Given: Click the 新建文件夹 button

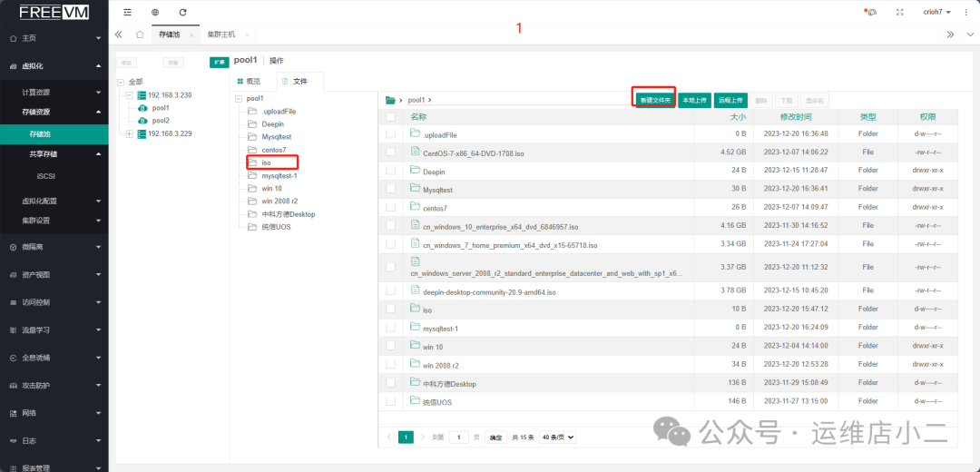Looking at the screenshot, I should pos(655,100).
